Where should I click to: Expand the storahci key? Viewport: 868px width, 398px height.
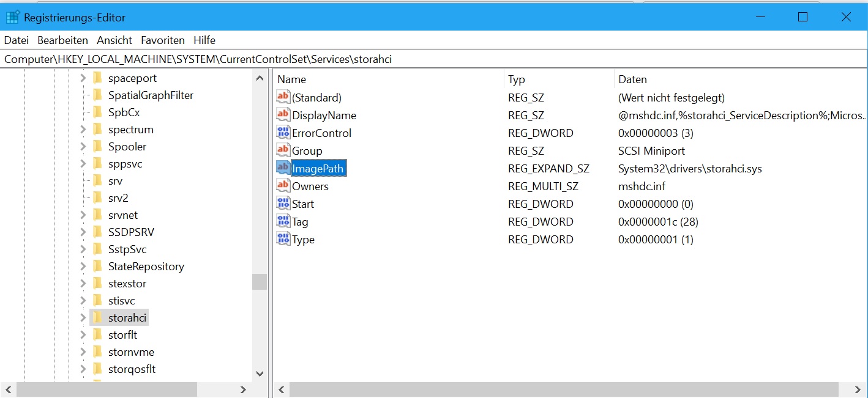tap(83, 318)
